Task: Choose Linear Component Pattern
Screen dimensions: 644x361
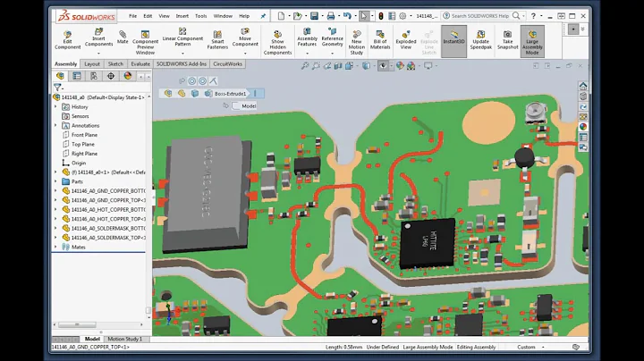Action: 182,38
